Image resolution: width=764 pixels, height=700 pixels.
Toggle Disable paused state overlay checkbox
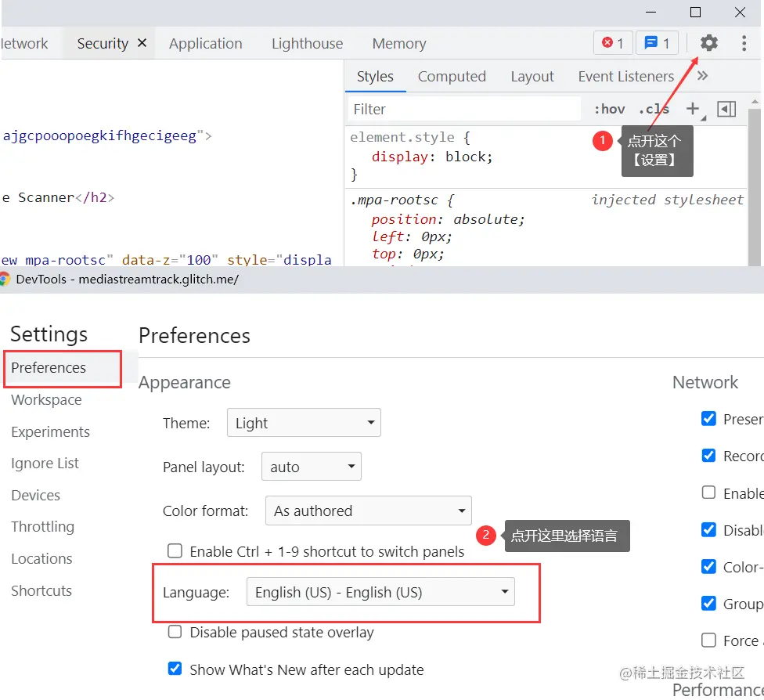[175, 632]
